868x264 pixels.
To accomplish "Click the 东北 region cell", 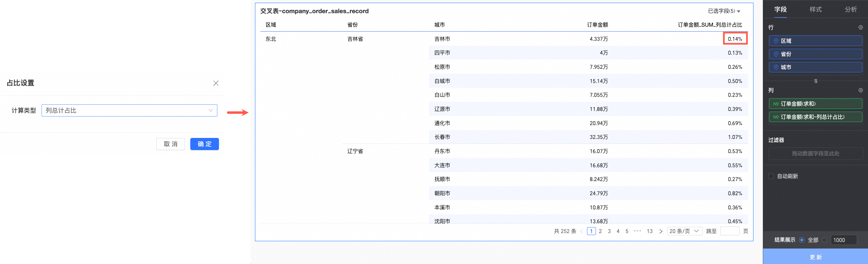I will pos(270,39).
